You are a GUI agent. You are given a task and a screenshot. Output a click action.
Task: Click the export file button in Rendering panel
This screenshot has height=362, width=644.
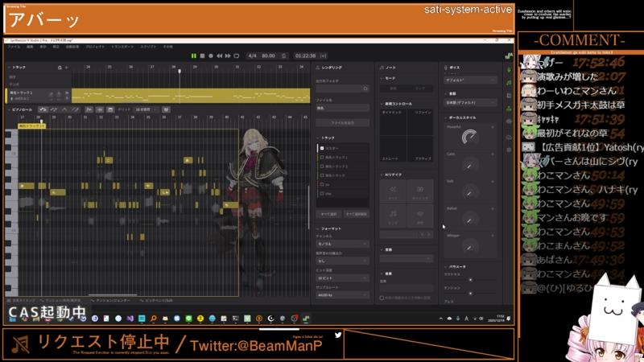pyautogui.click(x=341, y=122)
